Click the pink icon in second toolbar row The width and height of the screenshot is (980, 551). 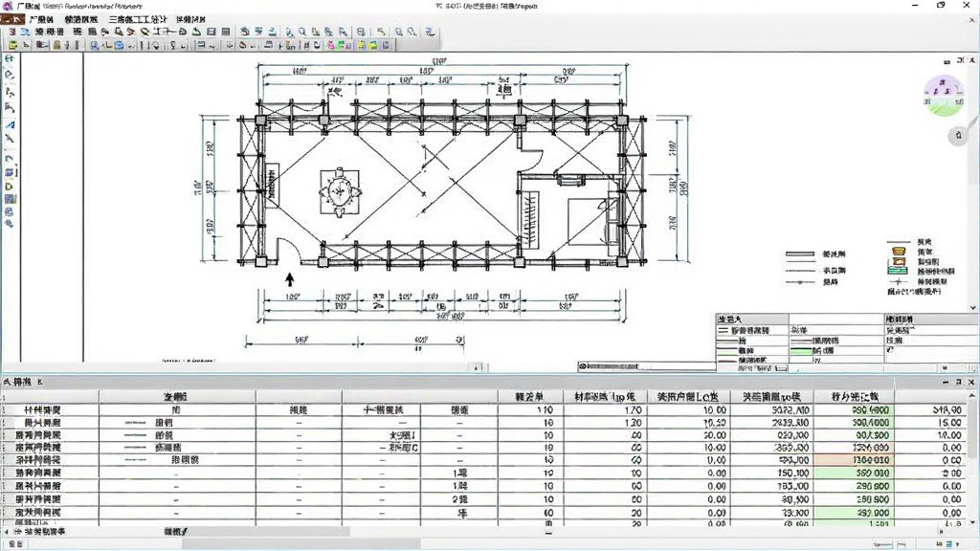point(330,45)
